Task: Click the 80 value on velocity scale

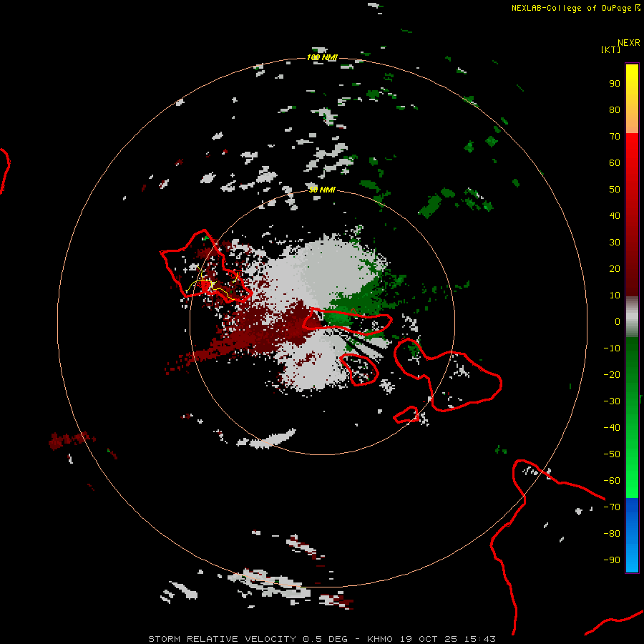Action: tap(615, 110)
